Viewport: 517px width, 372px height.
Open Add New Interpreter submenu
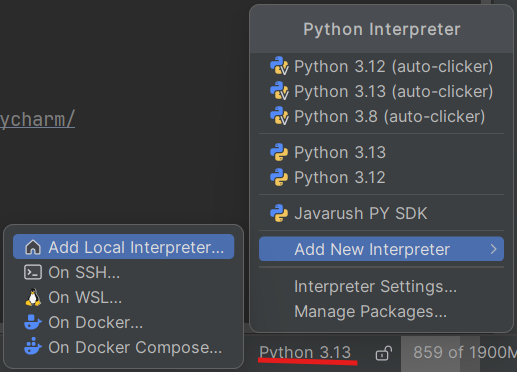(x=381, y=249)
